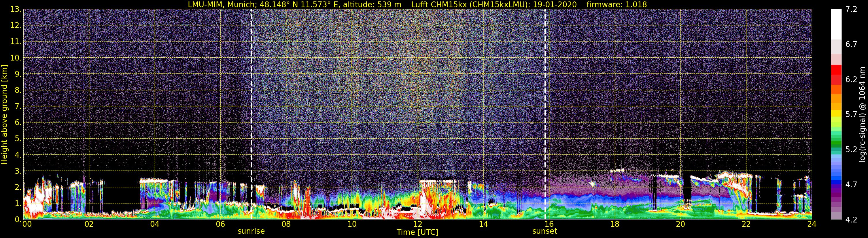
Task: Click the time axis tick label '12'
Action: (x=417, y=224)
